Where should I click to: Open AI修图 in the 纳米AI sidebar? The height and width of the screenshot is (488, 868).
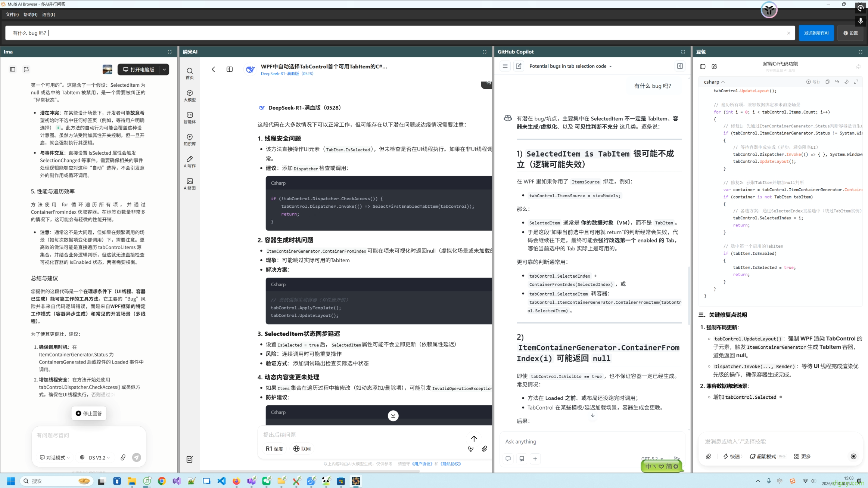point(190,184)
